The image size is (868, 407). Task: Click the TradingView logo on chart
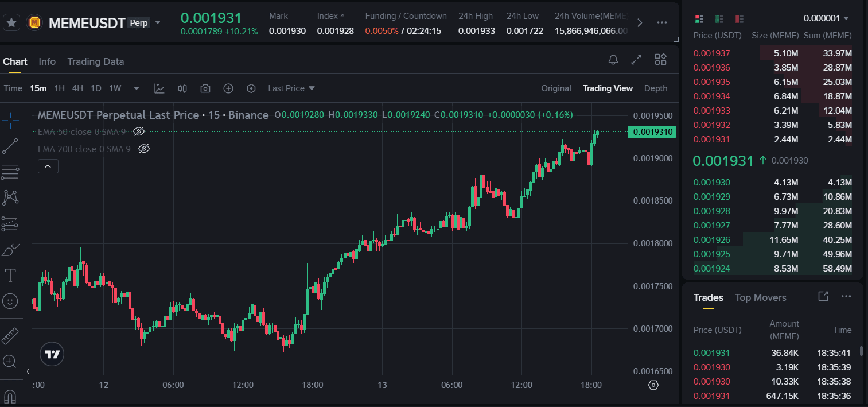point(52,354)
